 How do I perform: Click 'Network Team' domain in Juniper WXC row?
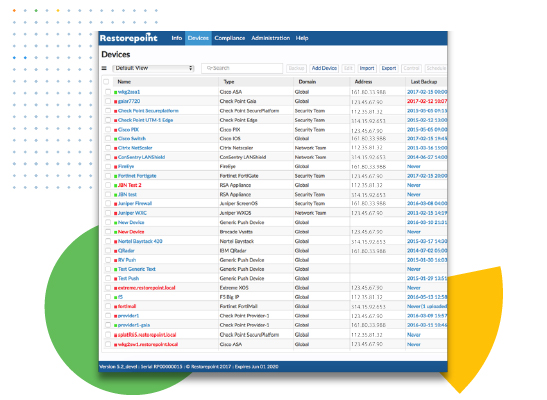tap(310, 213)
